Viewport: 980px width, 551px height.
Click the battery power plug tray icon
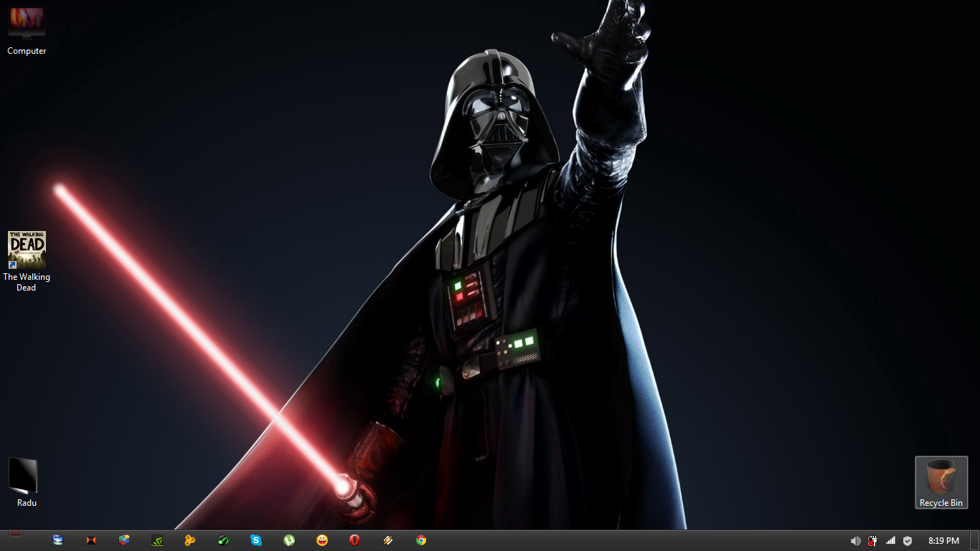(x=872, y=541)
